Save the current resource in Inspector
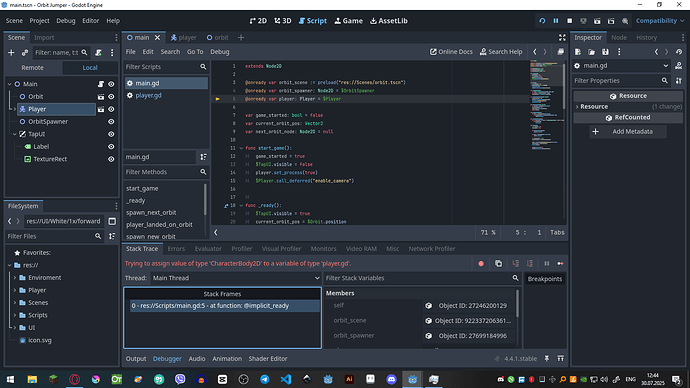690x388 pixels. click(605, 52)
